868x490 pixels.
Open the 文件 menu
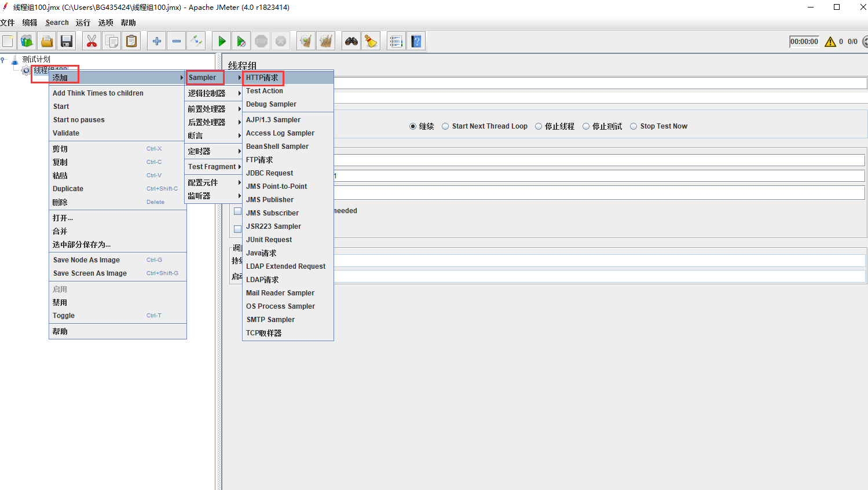tap(8, 23)
